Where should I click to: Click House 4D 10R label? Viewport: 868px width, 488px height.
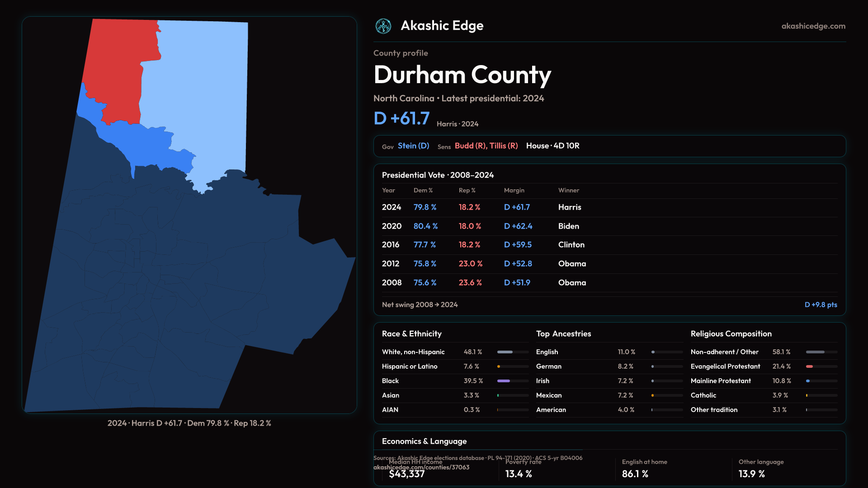[x=552, y=146]
